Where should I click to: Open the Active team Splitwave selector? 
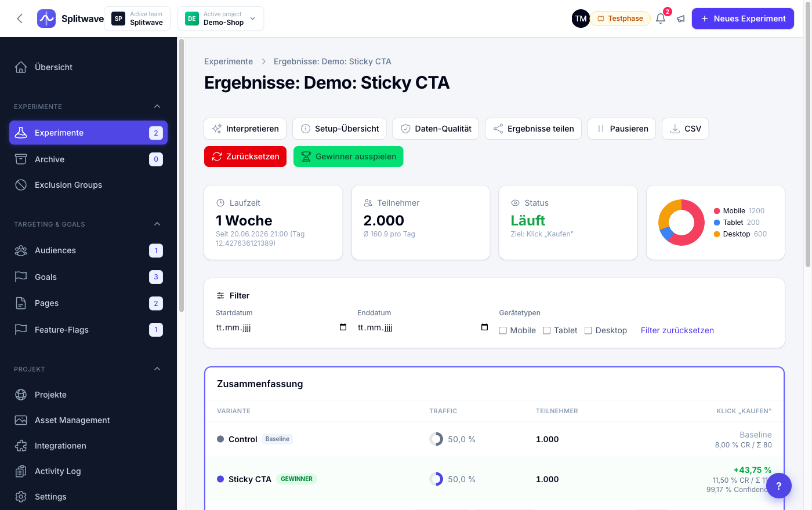coord(137,19)
